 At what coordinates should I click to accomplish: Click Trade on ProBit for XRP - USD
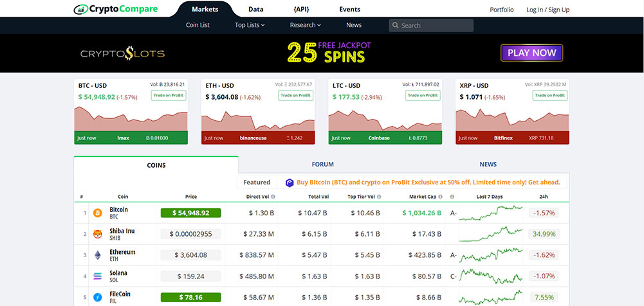click(550, 96)
